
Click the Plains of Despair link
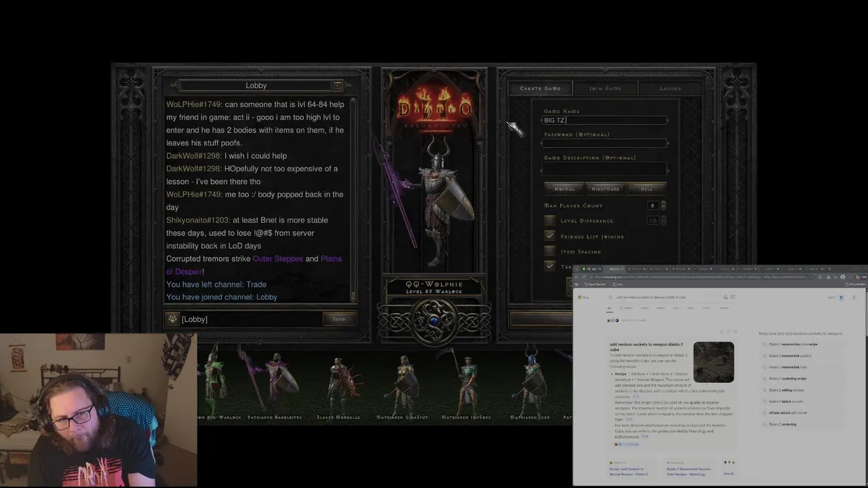254,265
